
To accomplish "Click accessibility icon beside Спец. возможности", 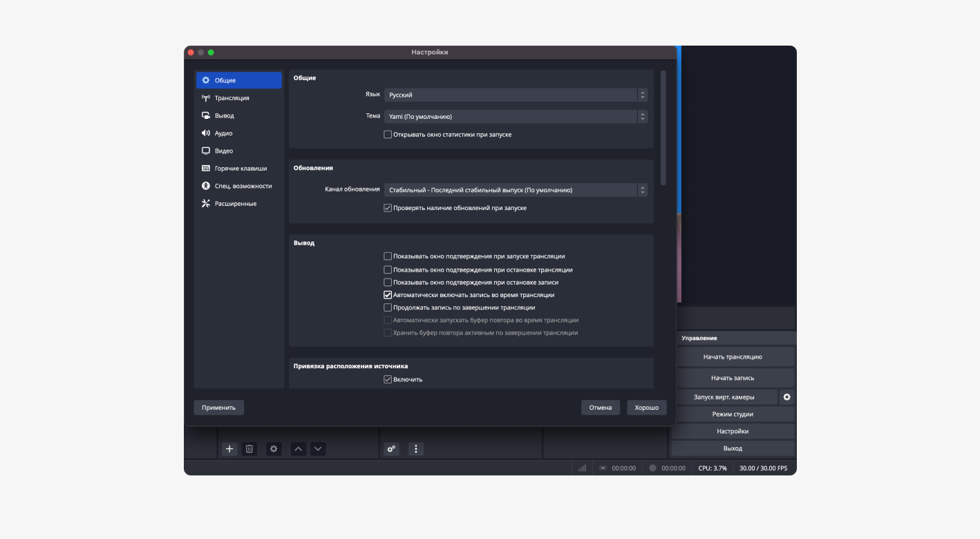I will coord(205,186).
